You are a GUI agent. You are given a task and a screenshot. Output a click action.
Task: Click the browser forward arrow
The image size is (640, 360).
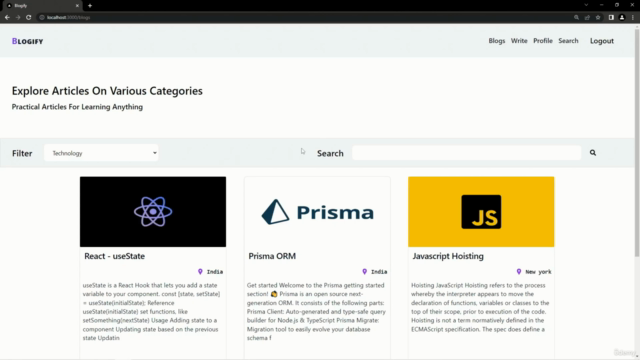(18, 17)
